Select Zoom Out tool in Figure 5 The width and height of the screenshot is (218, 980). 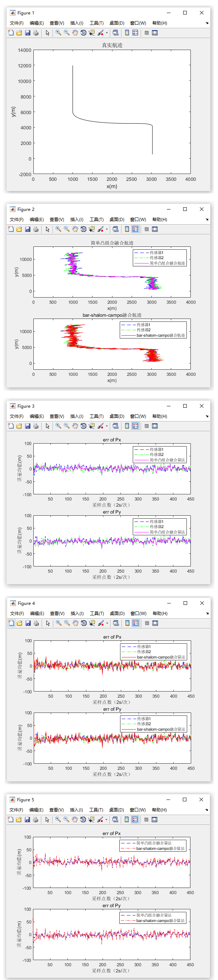66,819
